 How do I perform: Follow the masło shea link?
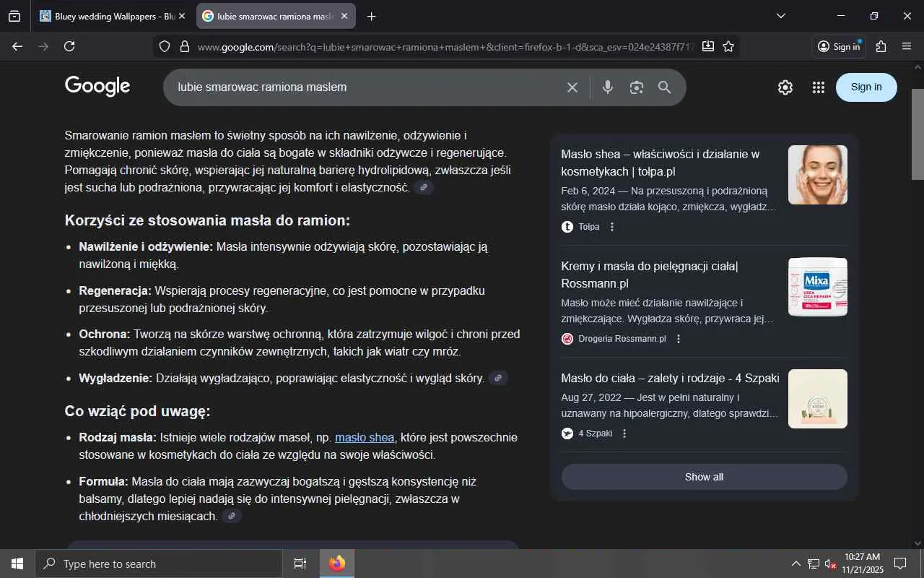click(365, 437)
